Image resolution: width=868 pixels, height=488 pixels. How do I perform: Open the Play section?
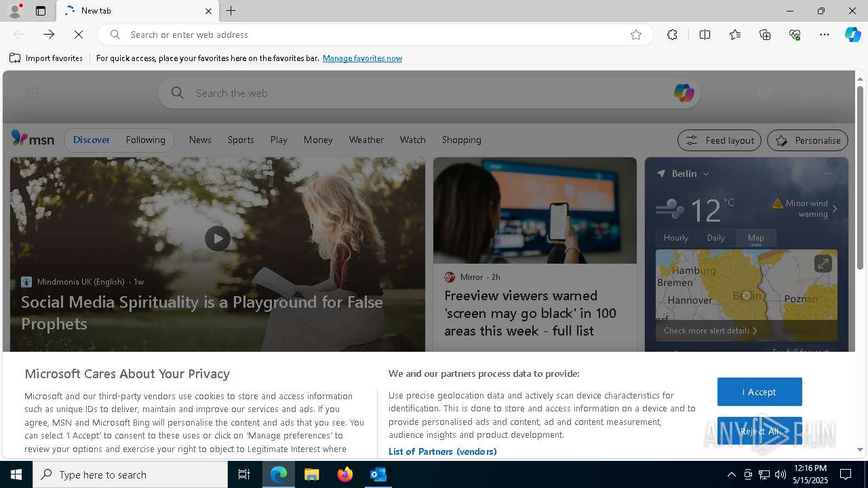click(279, 140)
